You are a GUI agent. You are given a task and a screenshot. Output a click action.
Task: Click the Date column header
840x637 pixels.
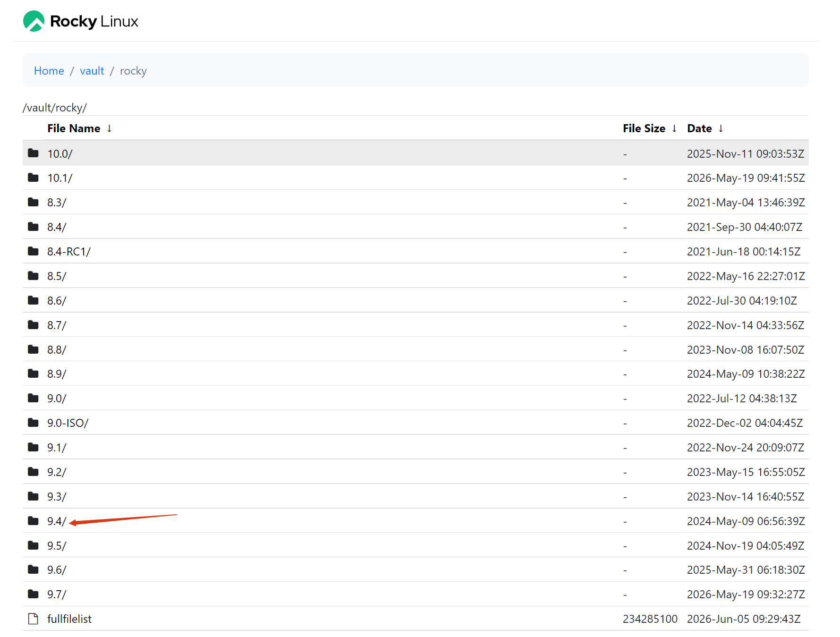pos(700,128)
